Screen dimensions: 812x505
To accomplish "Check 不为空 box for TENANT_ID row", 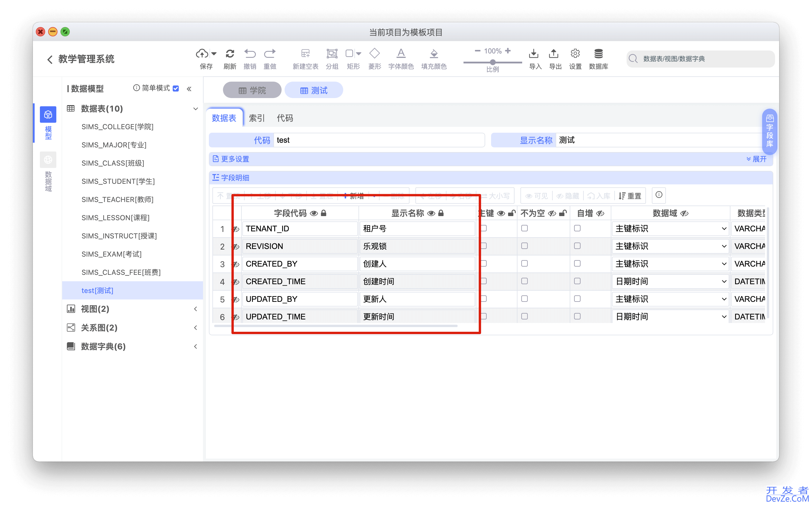I will pyautogui.click(x=525, y=228).
